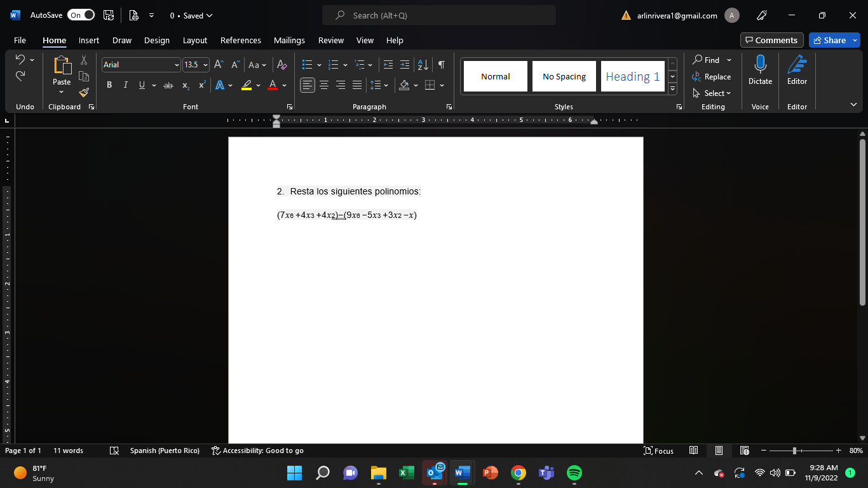The height and width of the screenshot is (488, 868).
Task: Enable superscript formatting
Action: coord(201,85)
